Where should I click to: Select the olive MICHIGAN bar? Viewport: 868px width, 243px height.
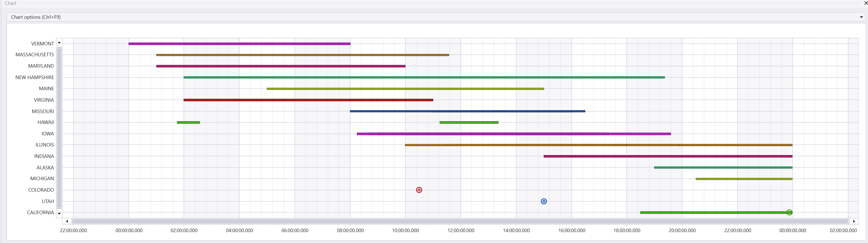tap(744, 179)
